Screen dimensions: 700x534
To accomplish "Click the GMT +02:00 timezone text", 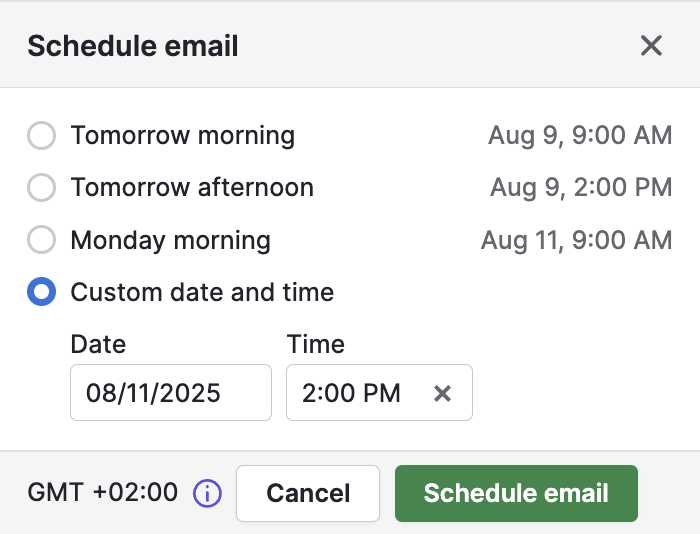I will click(x=103, y=492).
